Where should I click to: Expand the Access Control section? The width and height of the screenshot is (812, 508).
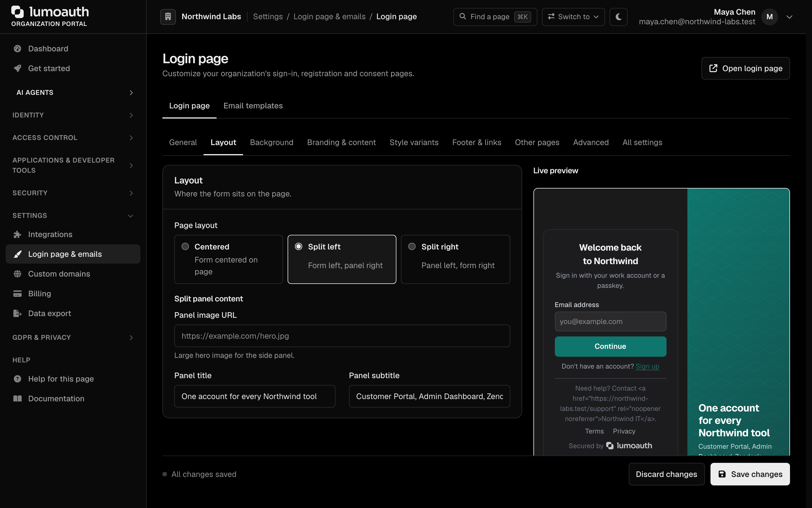point(73,138)
